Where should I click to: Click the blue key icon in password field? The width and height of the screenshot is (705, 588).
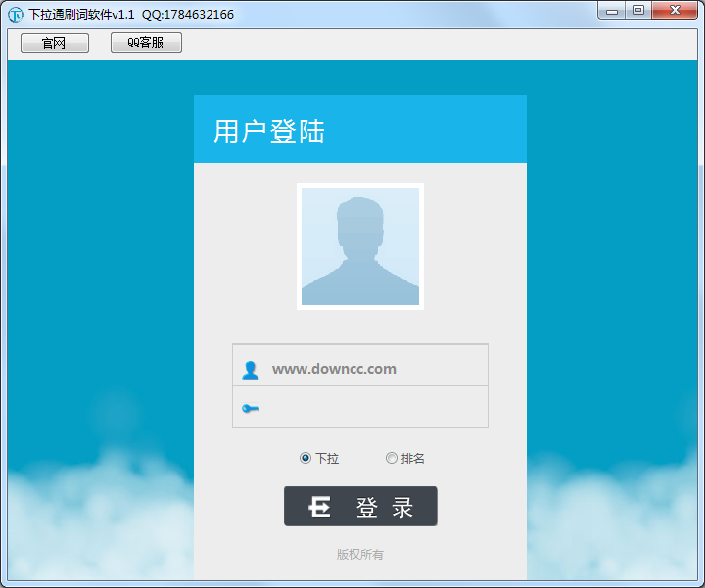coord(251,408)
